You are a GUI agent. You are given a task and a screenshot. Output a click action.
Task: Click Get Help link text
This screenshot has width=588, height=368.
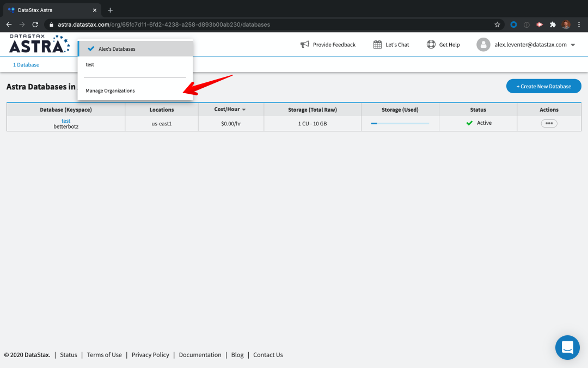tap(449, 45)
